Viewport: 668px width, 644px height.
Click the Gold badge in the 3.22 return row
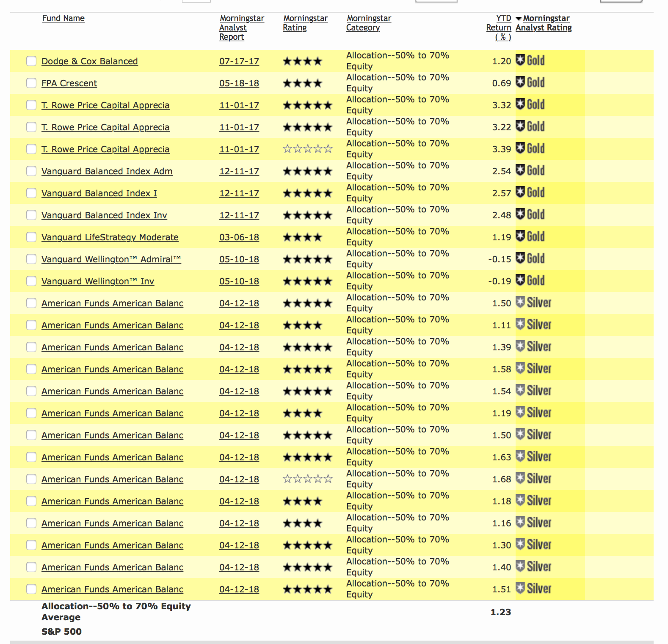tap(530, 127)
